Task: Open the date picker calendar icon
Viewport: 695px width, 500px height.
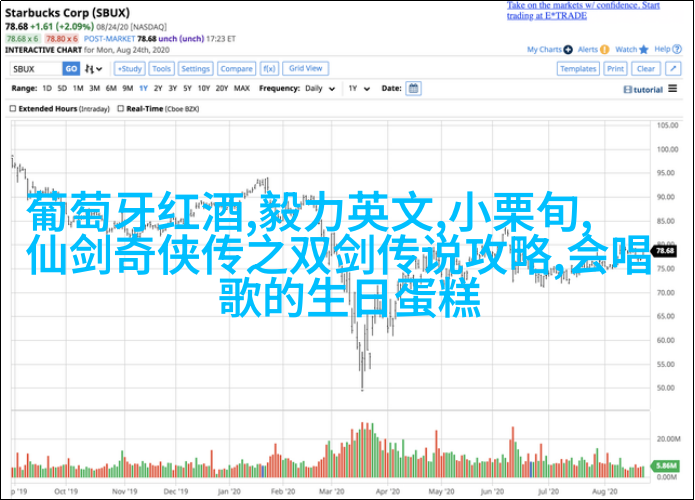Action: coord(413,88)
